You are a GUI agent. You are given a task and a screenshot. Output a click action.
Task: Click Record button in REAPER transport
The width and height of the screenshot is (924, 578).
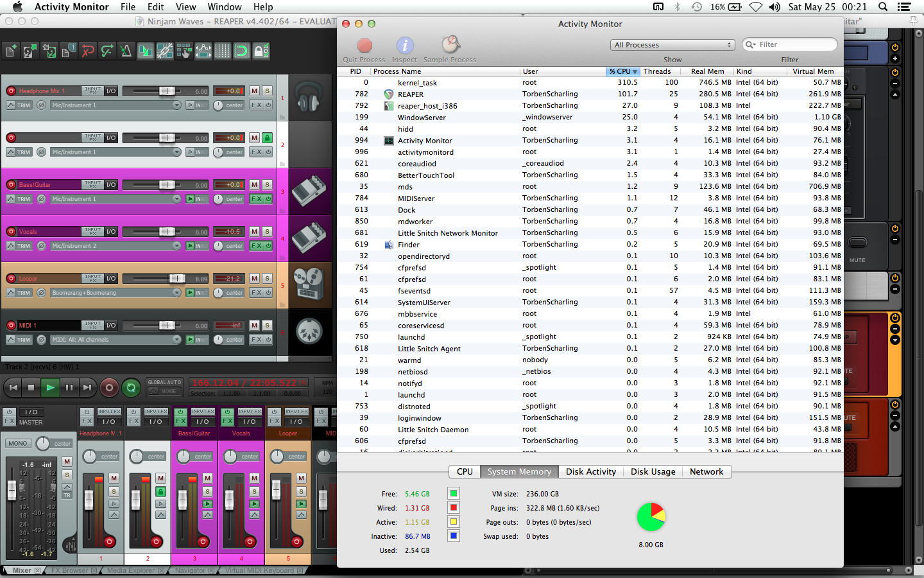coord(109,387)
